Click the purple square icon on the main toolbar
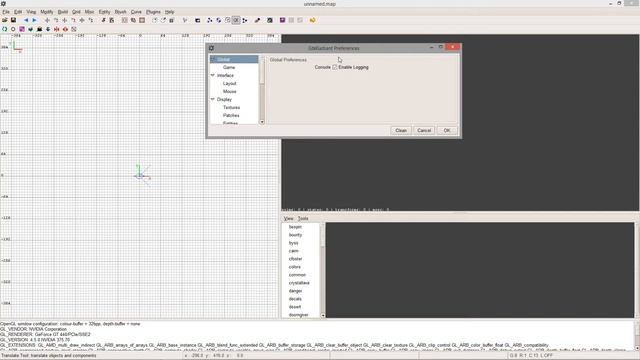640x360 pixels. tap(282, 20)
